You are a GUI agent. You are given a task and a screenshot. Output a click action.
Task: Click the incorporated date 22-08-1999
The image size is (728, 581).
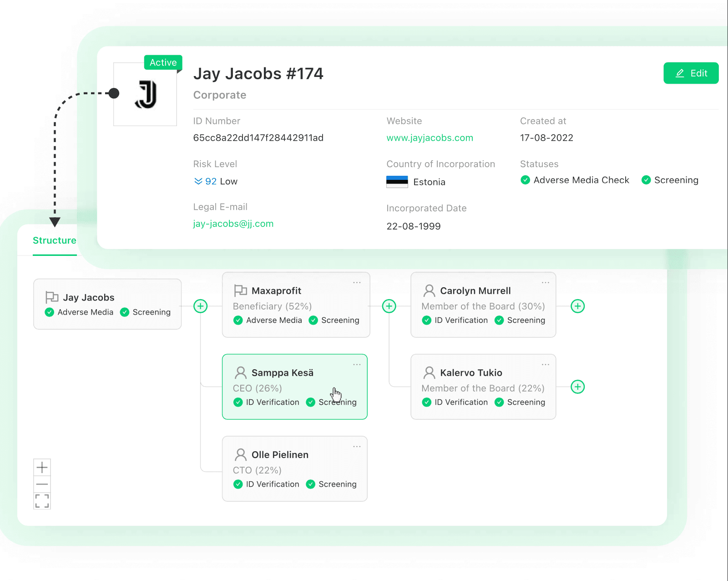click(x=413, y=226)
